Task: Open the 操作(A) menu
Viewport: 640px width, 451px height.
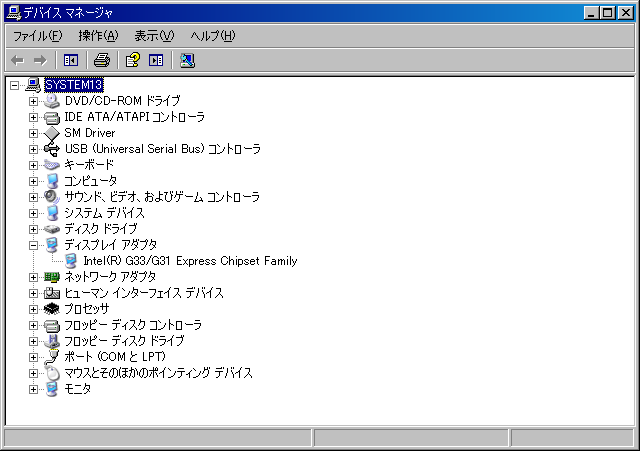Action: pyautogui.click(x=98, y=36)
